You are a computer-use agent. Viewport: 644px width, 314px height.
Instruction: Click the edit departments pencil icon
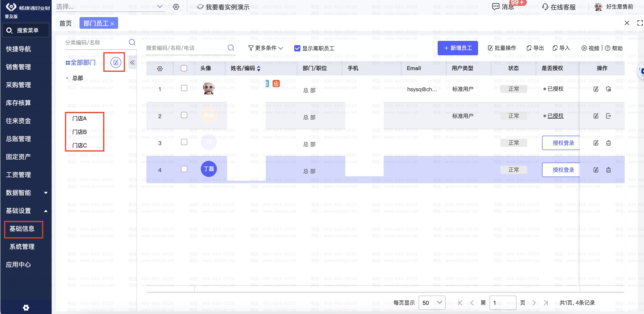pos(116,62)
